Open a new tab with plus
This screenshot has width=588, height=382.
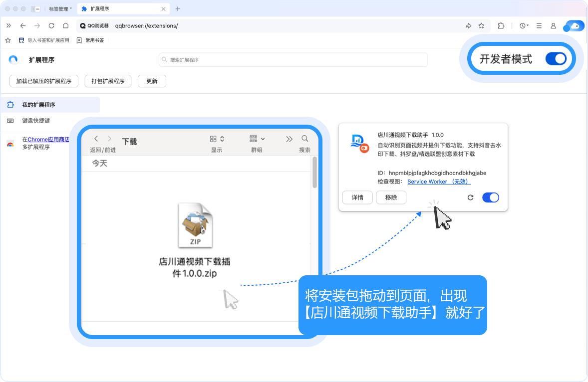pos(178,8)
